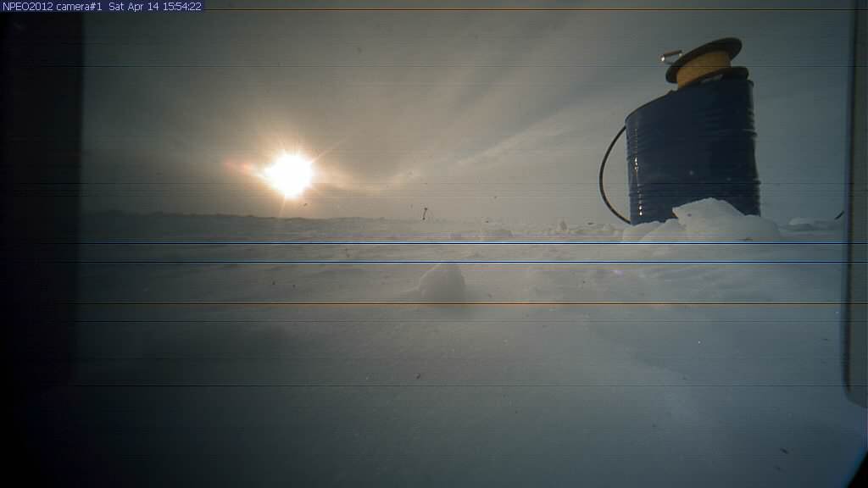Click the dark vignette strip on left edge
This screenshot has width=868, height=488.
coord(38,254)
